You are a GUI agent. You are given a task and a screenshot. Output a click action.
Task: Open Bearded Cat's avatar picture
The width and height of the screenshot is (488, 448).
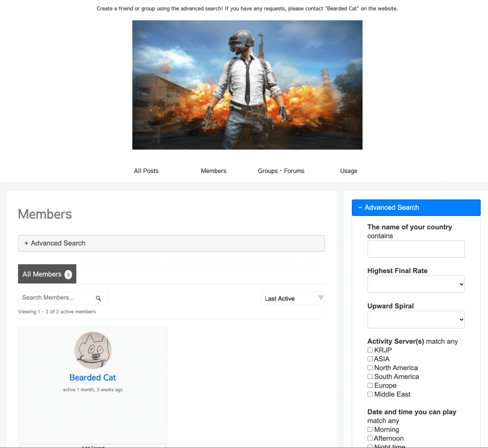coord(93,350)
